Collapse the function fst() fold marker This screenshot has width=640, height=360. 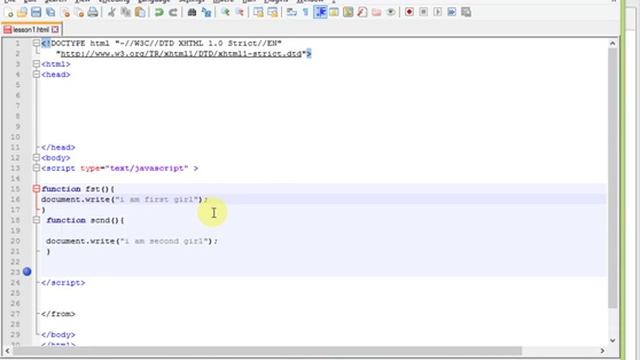[36, 189]
